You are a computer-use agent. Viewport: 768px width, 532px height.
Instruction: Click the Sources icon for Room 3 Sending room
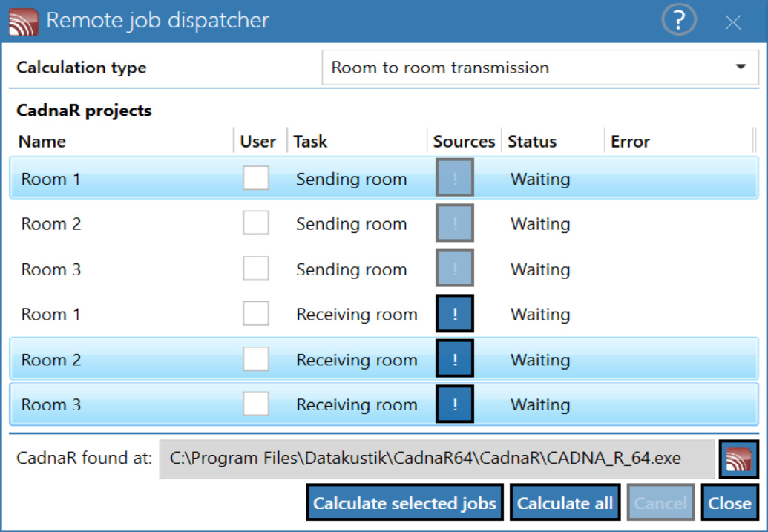pos(455,268)
